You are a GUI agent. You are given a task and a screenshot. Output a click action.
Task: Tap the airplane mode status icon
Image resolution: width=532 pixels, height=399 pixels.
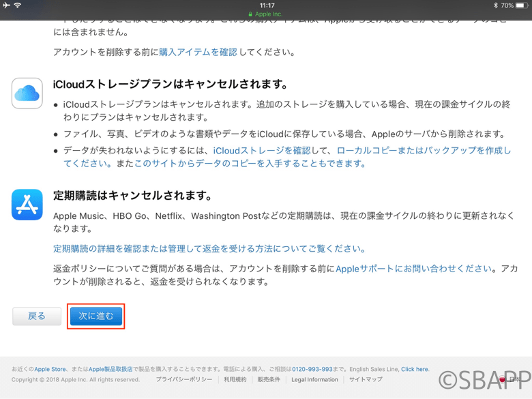(6, 5)
